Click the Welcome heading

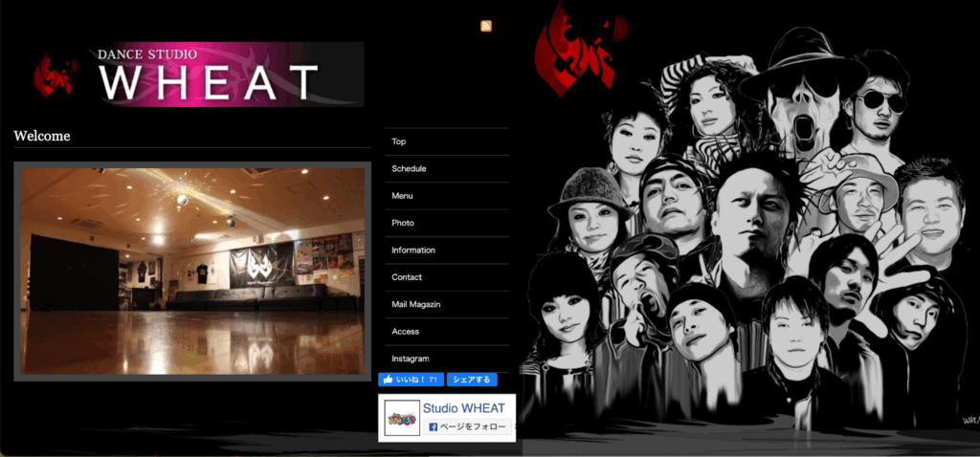(x=42, y=136)
